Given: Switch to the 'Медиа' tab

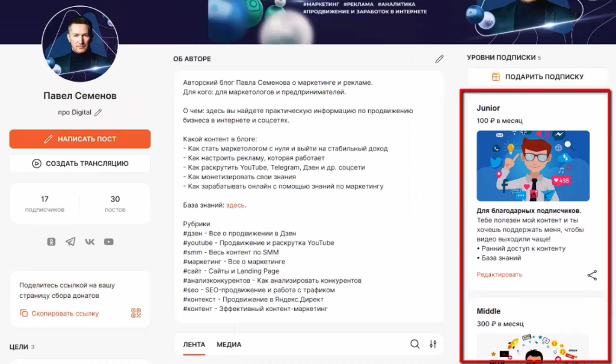Looking at the screenshot, I should pos(229,345).
